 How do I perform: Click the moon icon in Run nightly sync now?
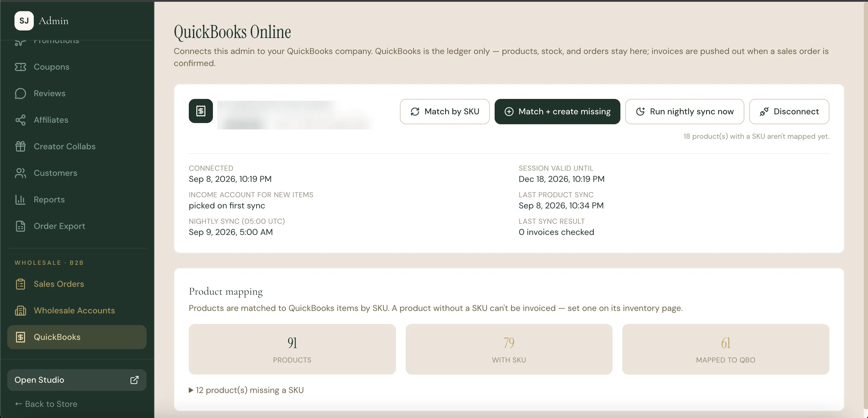click(640, 112)
